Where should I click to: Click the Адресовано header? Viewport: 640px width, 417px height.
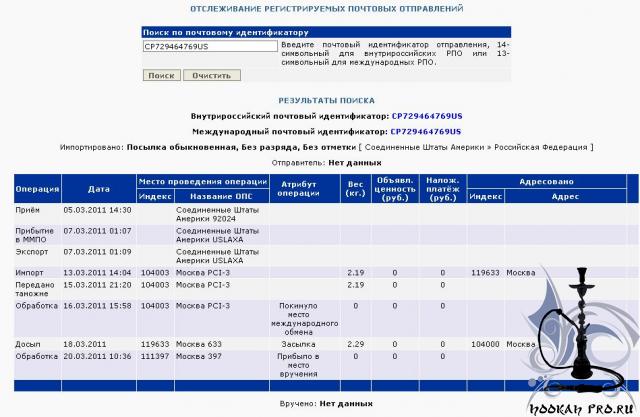pyautogui.click(x=546, y=182)
